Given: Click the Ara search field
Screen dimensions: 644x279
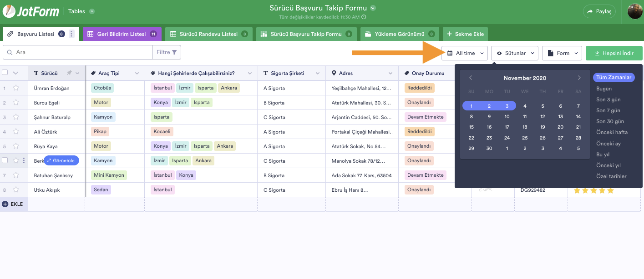Looking at the screenshot, I should (82, 52).
